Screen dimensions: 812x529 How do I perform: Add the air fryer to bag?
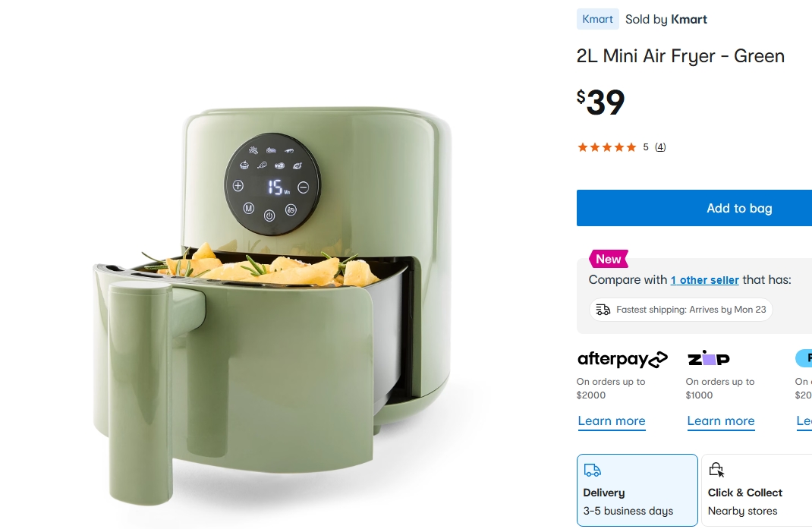[694, 208]
